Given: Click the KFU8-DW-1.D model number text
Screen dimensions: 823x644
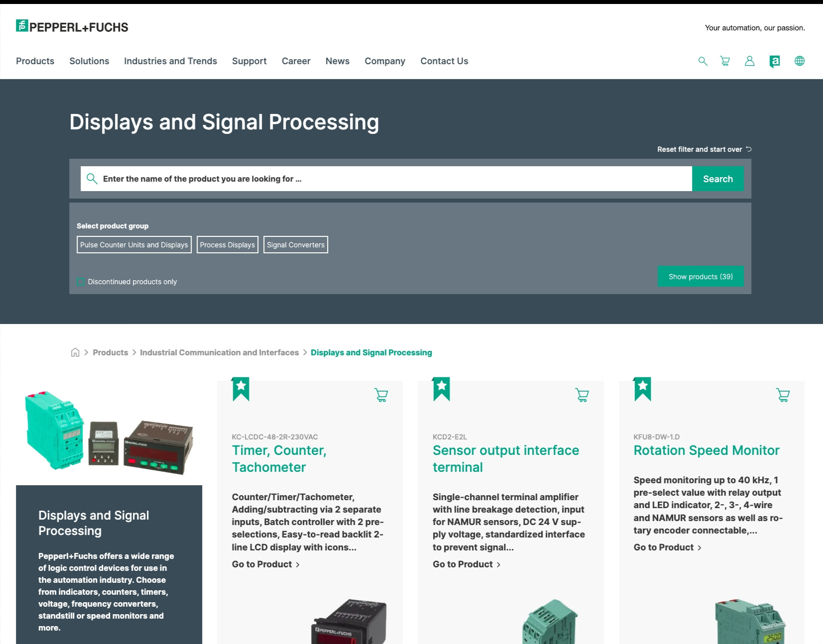Looking at the screenshot, I should pos(657,437).
